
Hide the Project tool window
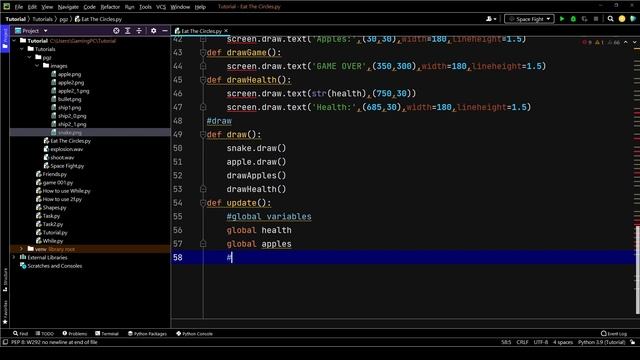164,31
